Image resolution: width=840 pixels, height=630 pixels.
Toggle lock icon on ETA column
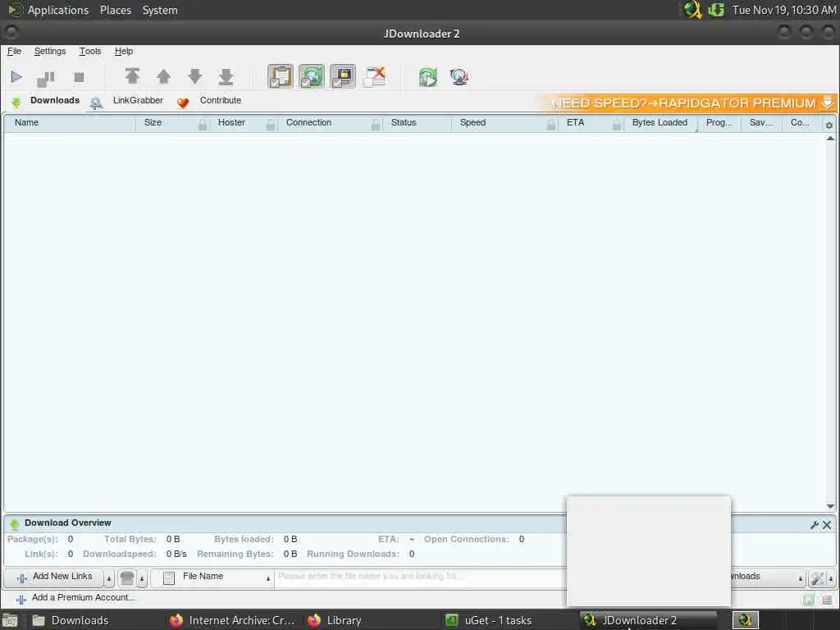617,125
